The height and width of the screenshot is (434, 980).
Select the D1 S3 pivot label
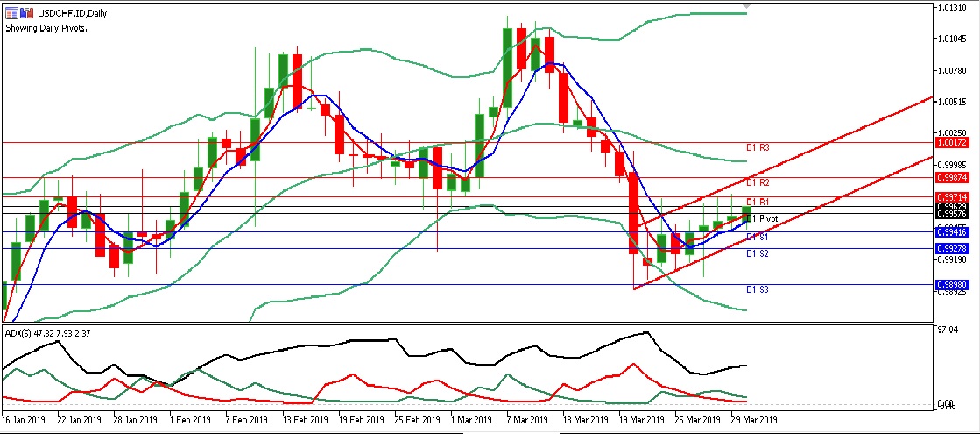point(758,289)
